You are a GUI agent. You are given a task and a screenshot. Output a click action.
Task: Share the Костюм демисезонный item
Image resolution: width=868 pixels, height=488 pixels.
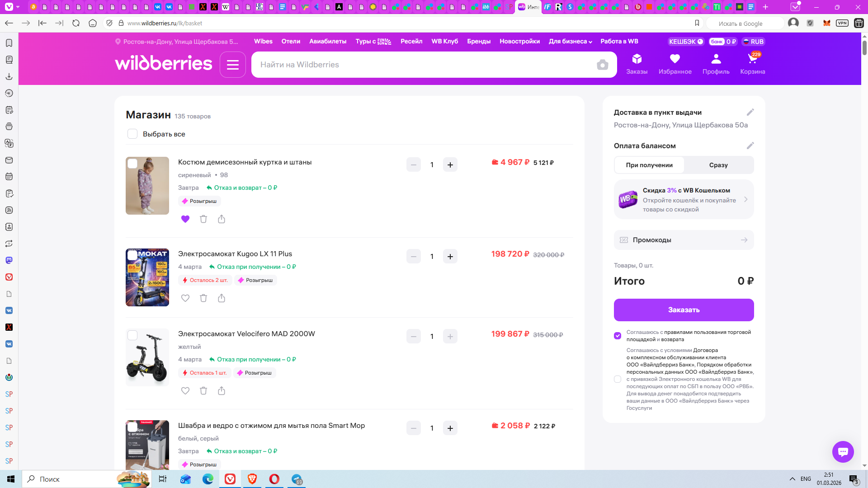(x=222, y=219)
